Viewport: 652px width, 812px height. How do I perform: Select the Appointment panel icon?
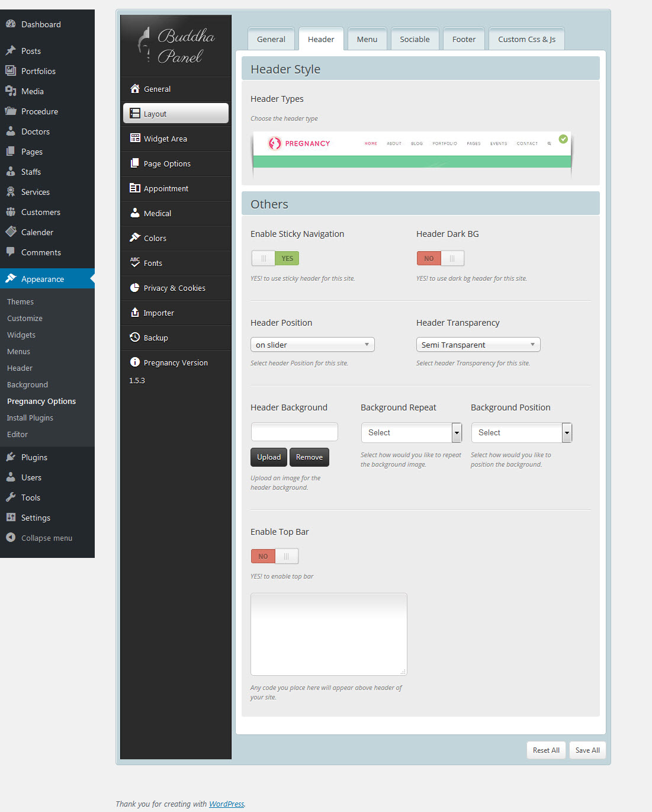tap(135, 188)
